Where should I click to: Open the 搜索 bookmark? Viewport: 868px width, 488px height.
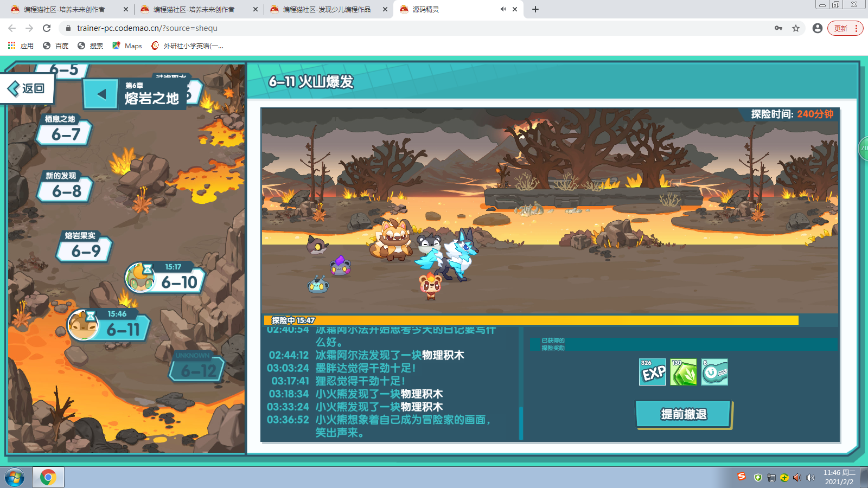(x=91, y=46)
